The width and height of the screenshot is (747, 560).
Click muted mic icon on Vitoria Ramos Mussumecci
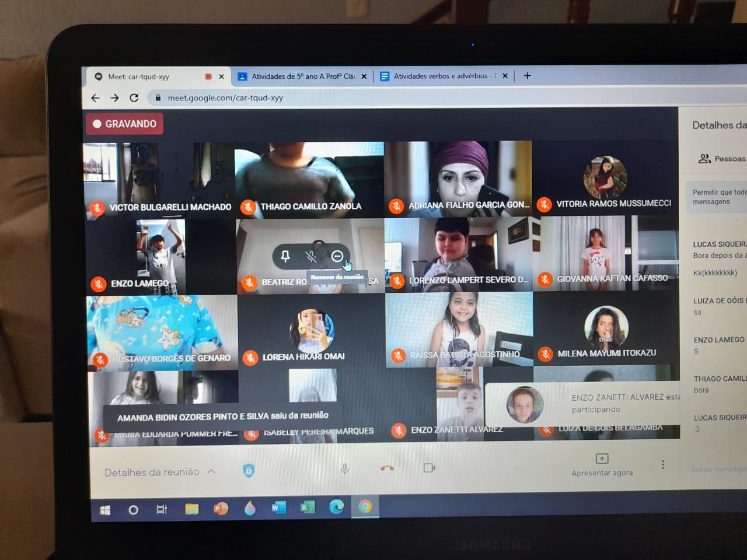(x=544, y=204)
